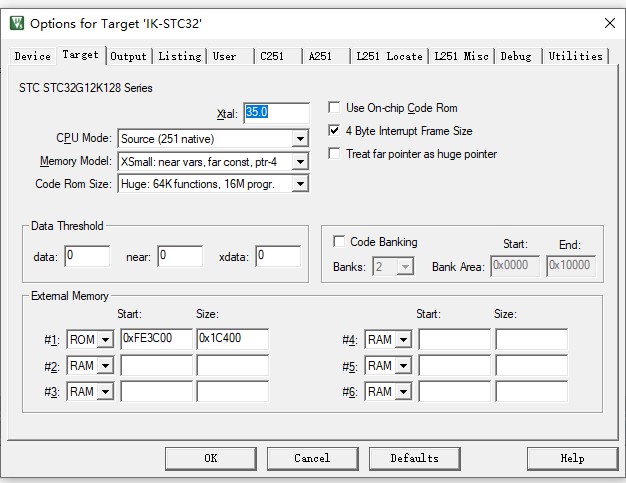This screenshot has height=483, width=626.
Task: Open memory #2 type dropdown
Action: [105, 366]
